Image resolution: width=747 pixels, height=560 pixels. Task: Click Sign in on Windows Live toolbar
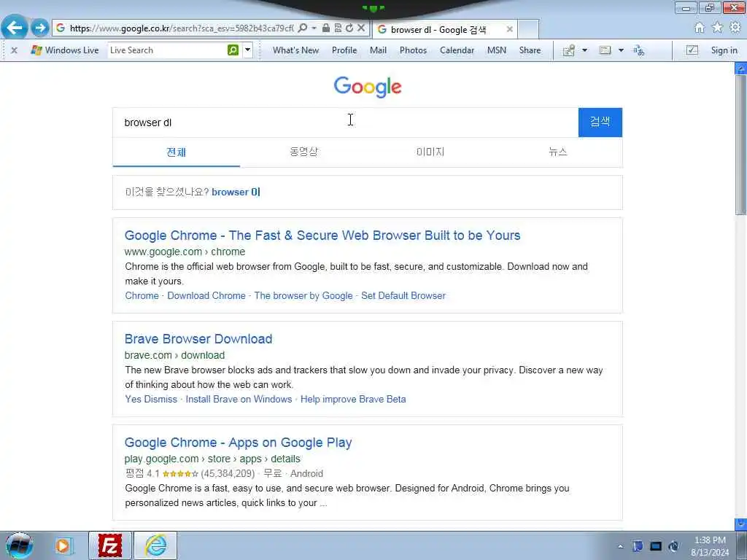(x=724, y=50)
